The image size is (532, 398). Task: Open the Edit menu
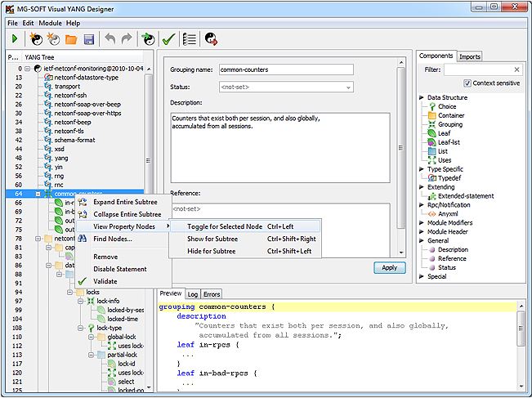pyautogui.click(x=28, y=23)
